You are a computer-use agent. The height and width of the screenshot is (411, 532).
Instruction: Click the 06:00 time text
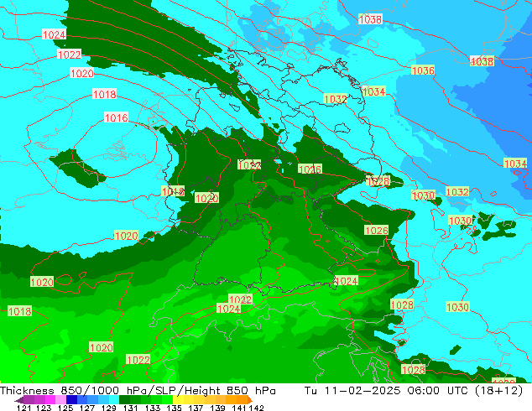click(x=424, y=391)
